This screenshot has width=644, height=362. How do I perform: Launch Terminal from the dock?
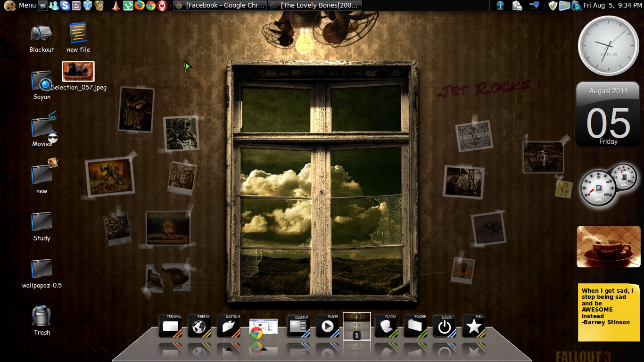point(170,326)
